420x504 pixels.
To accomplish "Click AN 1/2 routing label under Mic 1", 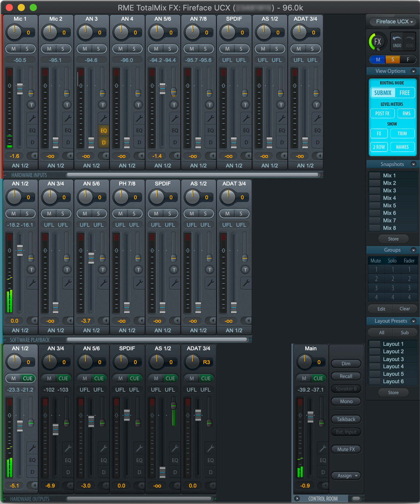I will pyautogui.click(x=20, y=166).
